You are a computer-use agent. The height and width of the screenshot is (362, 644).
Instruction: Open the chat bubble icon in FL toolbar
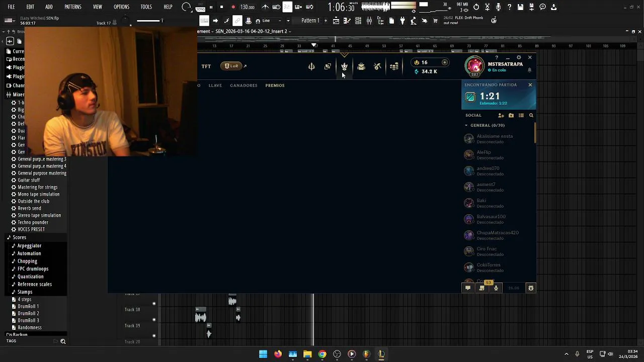click(542, 7)
